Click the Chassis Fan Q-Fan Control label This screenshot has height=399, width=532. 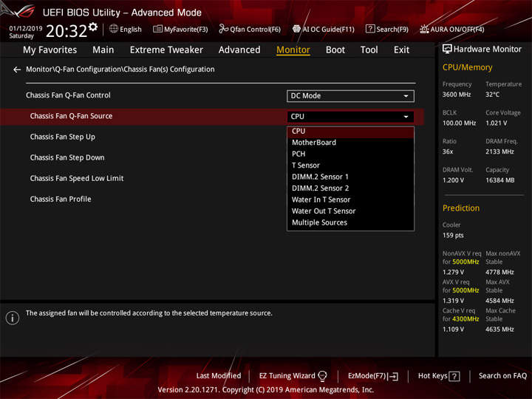pos(68,95)
